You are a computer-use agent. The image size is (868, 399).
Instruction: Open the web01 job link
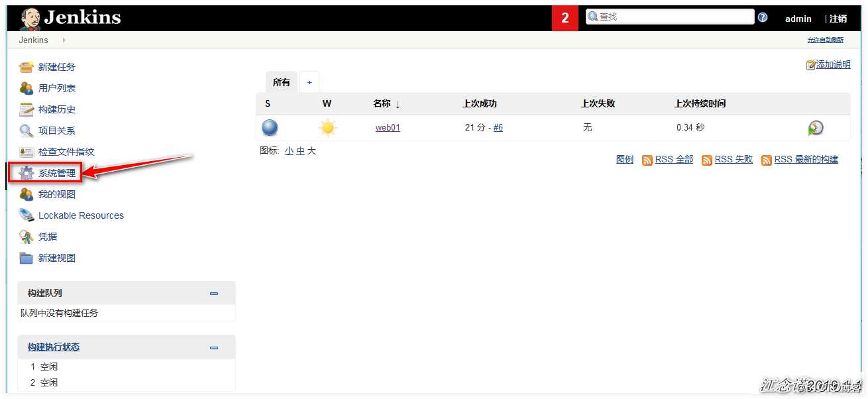(x=388, y=128)
